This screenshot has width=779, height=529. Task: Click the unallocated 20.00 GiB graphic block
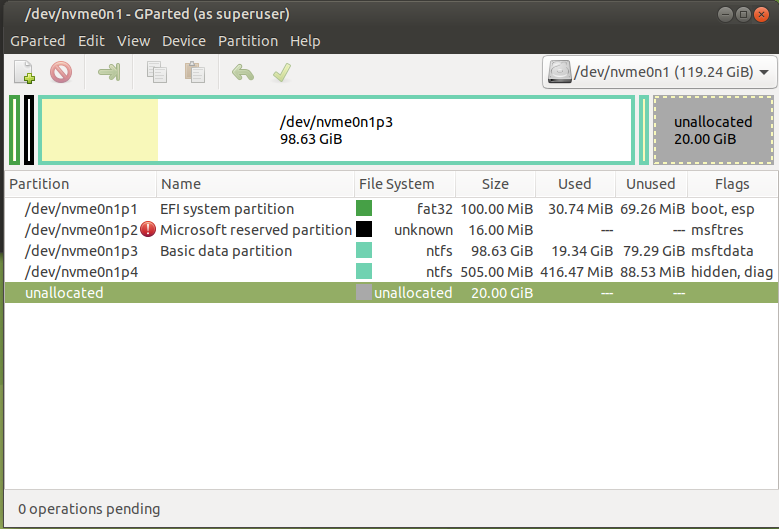(713, 130)
